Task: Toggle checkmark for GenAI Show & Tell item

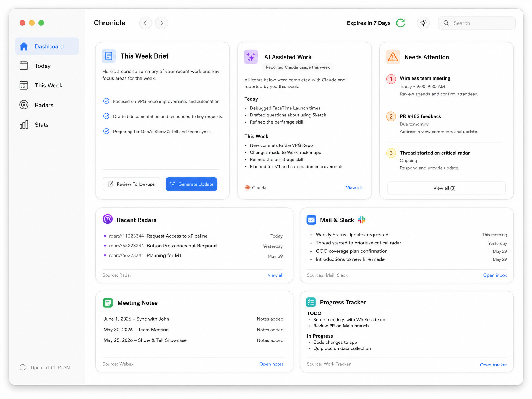Action: 106,131
